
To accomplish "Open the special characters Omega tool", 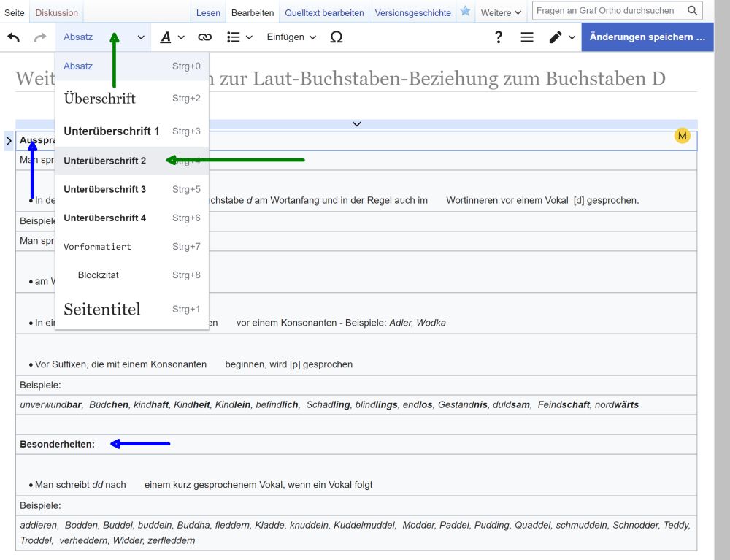I will [x=336, y=37].
